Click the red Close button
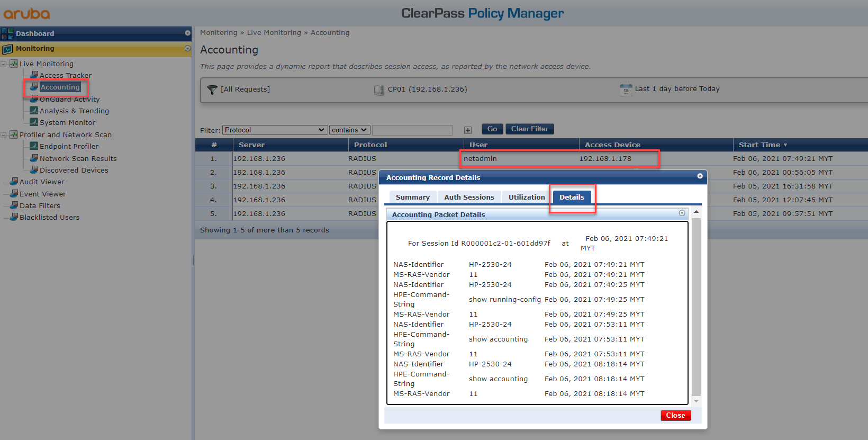This screenshot has height=440, width=868. tap(675, 415)
